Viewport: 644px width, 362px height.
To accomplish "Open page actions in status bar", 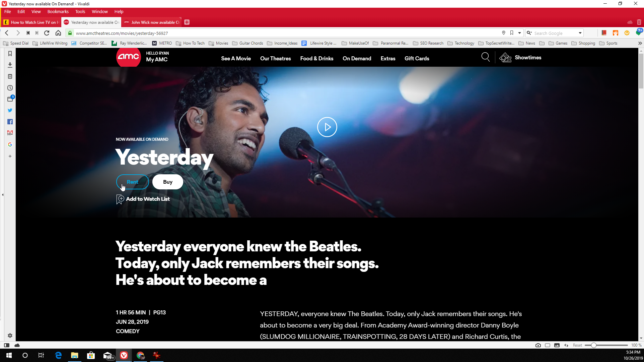I will tap(566, 345).
